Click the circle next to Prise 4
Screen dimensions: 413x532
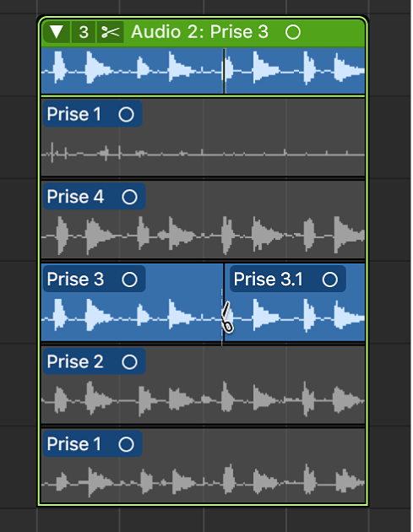point(129,197)
